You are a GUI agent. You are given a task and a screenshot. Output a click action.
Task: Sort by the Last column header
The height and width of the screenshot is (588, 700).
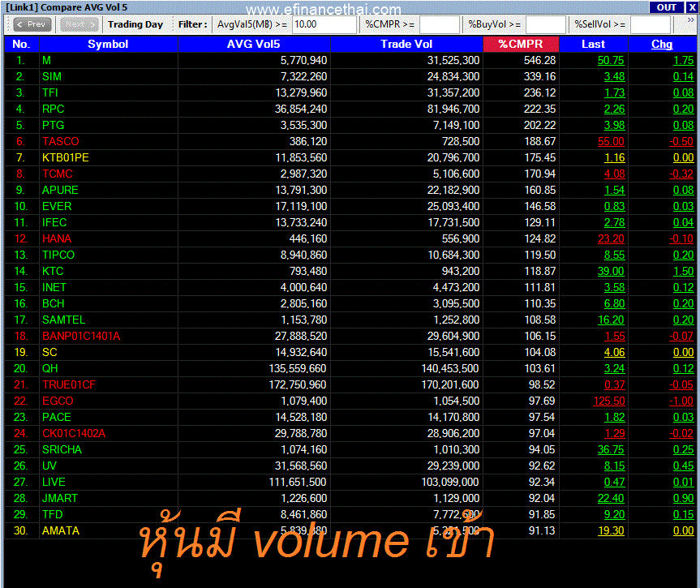(x=593, y=44)
